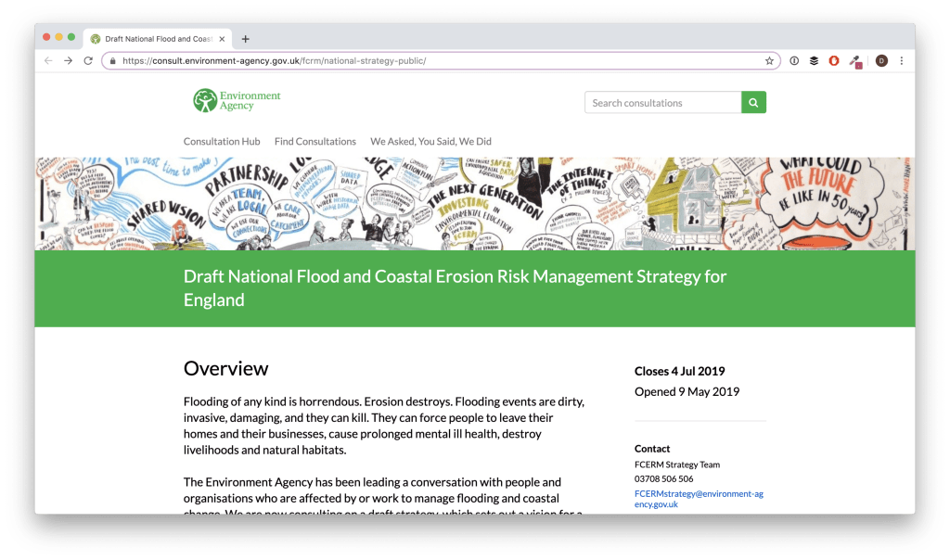Image resolution: width=950 pixels, height=560 pixels.
Task: Click the FCERMstrategy email link
Action: coord(699,499)
